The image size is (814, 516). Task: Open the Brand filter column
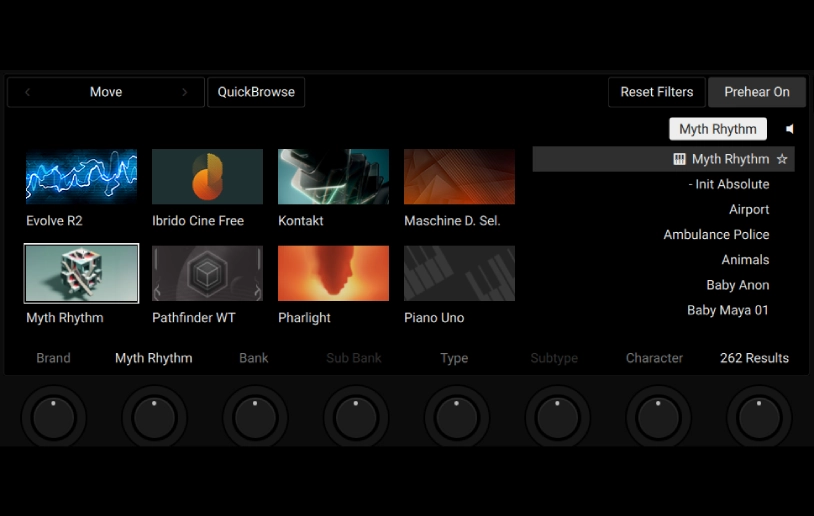click(x=53, y=358)
